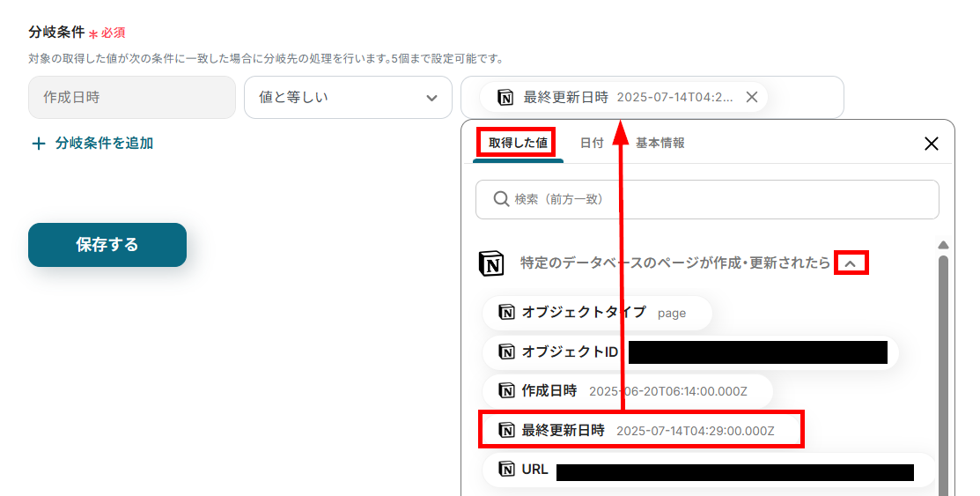Click the plus icon beside 分岐条件を追加
Screen dimensions: 980x496
[39, 144]
